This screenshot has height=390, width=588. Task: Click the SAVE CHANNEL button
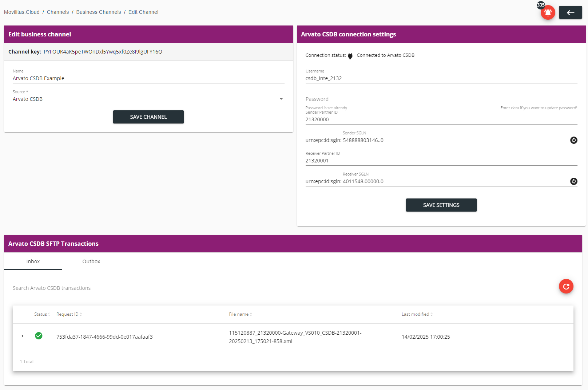point(148,117)
